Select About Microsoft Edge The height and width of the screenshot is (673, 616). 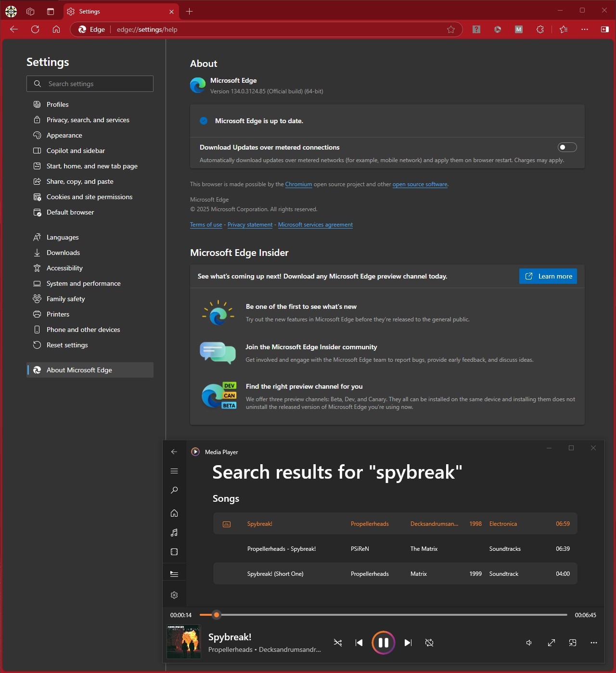(90, 370)
